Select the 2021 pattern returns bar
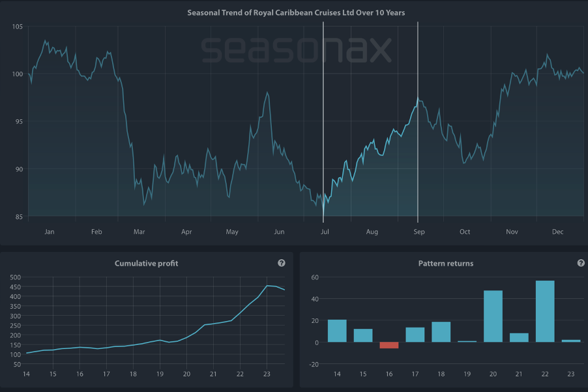The image size is (588, 392). click(x=519, y=338)
